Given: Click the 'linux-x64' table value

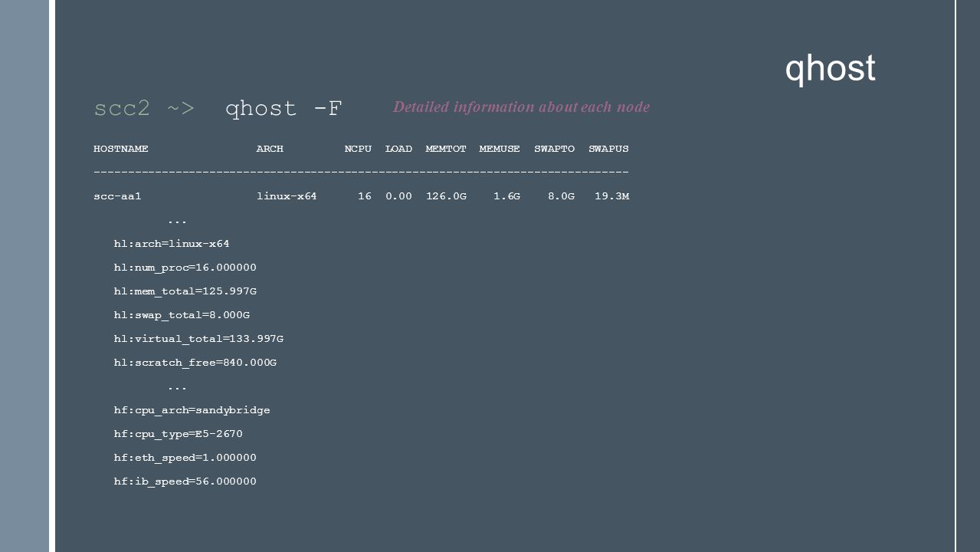Looking at the screenshot, I should click(287, 196).
